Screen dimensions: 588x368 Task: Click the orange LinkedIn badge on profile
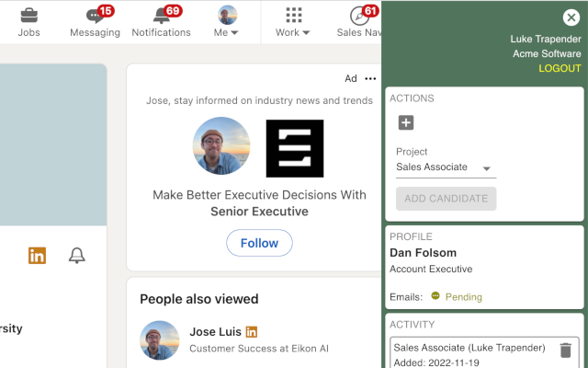click(37, 256)
